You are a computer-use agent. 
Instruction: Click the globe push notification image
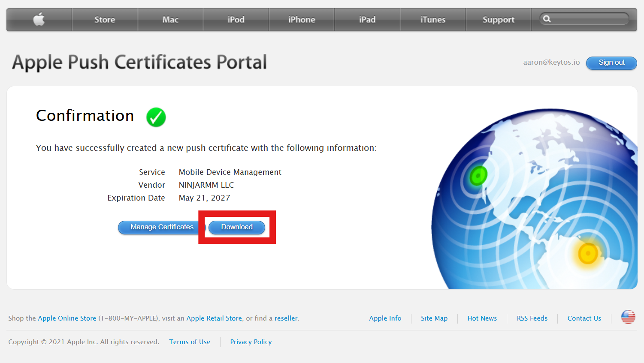[534, 199]
